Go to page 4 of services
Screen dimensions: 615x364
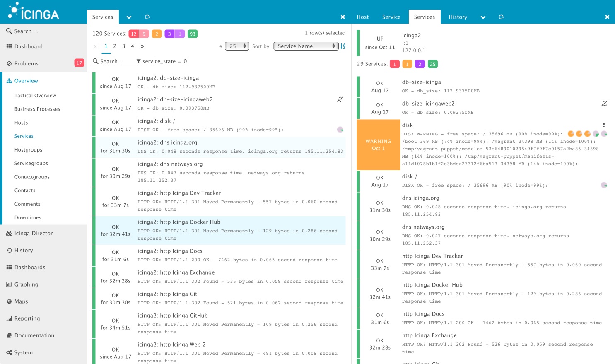coord(133,46)
